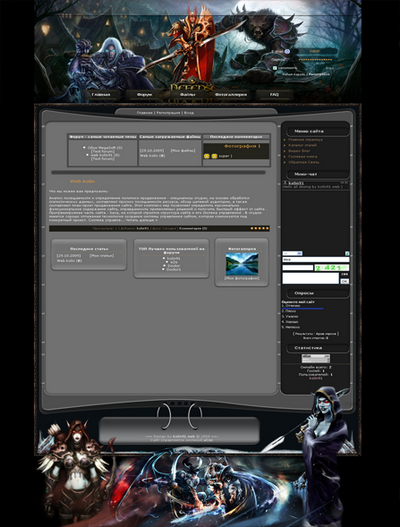Open the Web kolin (0) file entry
Image resolution: width=400 pixels, height=527 pixels.
coord(152,156)
